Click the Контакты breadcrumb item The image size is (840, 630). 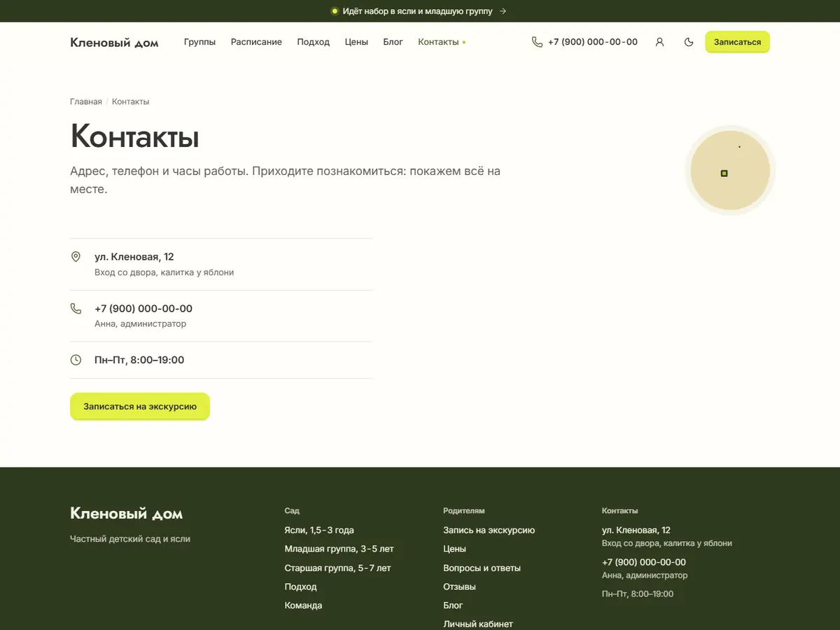130,101
